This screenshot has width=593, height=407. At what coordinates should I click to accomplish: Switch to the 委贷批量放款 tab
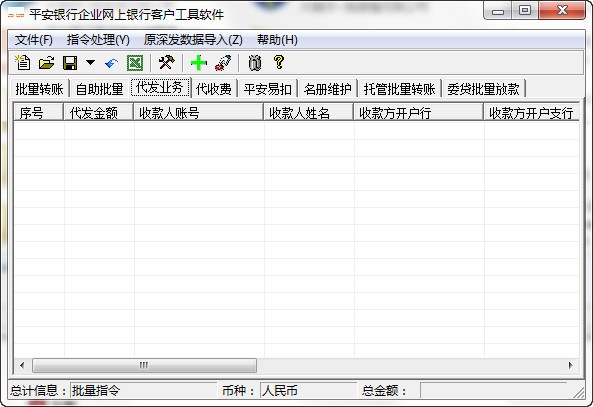(x=483, y=89)
